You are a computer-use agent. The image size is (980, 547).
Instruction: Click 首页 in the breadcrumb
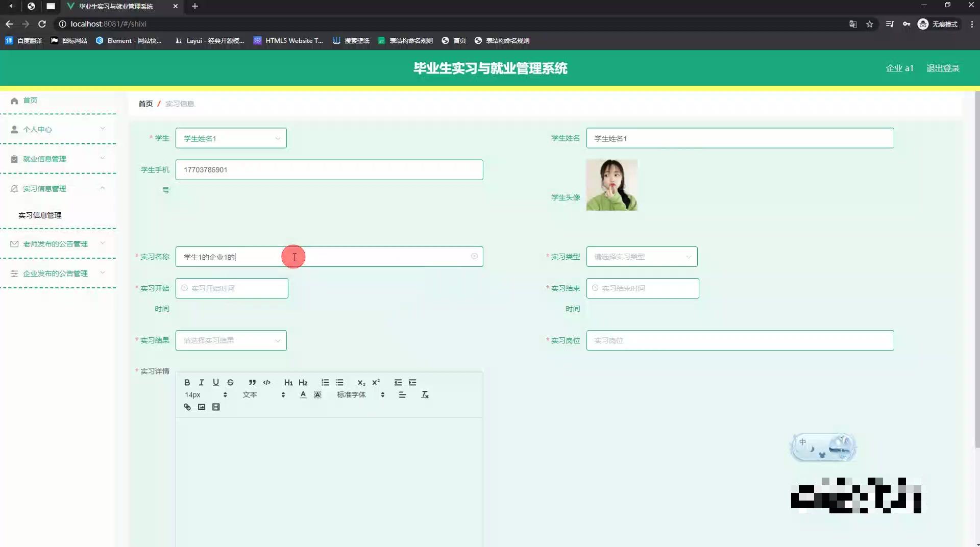145,104
